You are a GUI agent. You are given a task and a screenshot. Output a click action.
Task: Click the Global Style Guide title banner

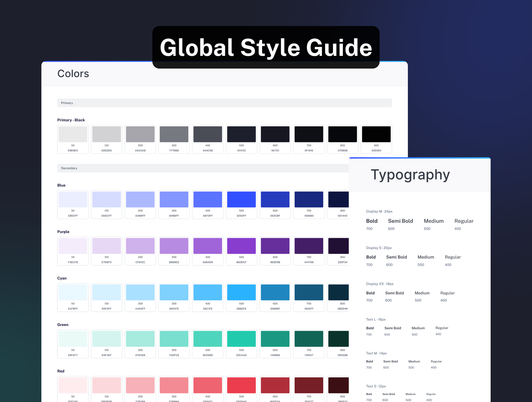pos(266,47)
